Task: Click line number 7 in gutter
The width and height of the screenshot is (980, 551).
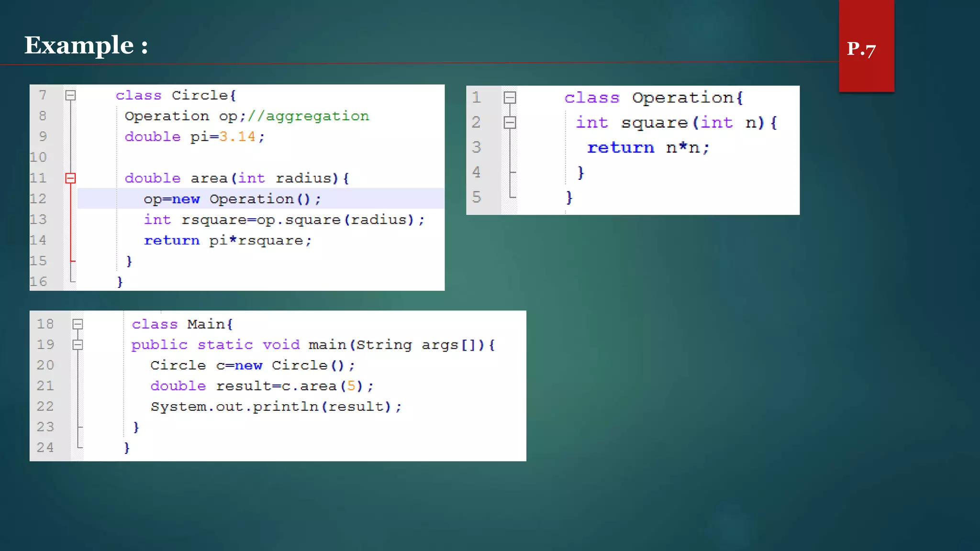Action: [43, 95]
